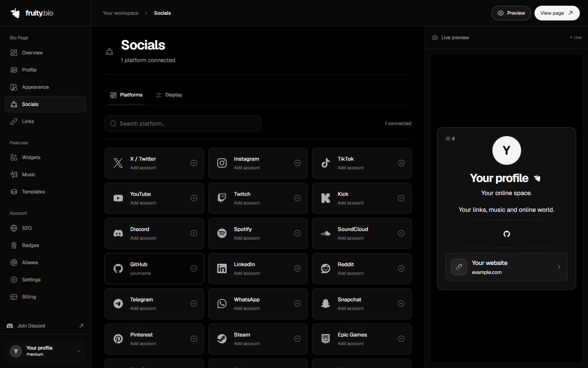Add Instagram account plus button
588x368 pixels.
(x=298, y=163)
